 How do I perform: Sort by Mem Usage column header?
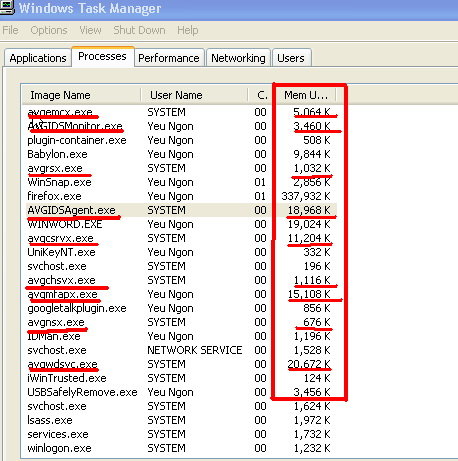[x=306, y=95]
